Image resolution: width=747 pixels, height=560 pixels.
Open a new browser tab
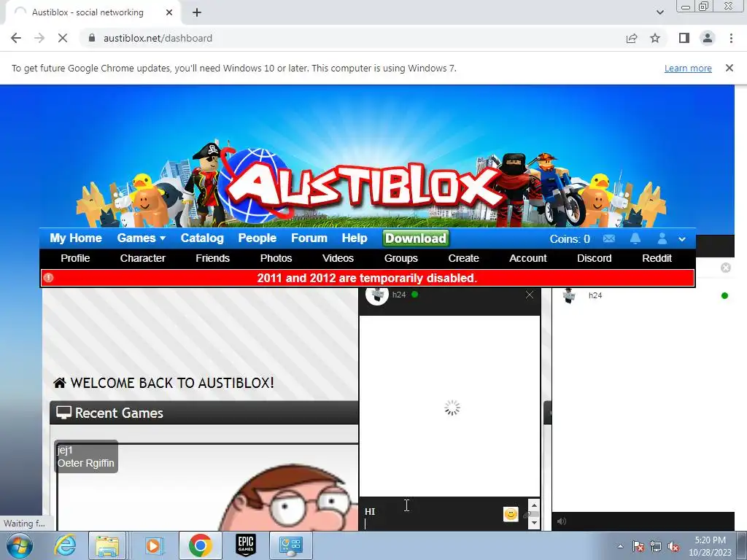point(197,12)
